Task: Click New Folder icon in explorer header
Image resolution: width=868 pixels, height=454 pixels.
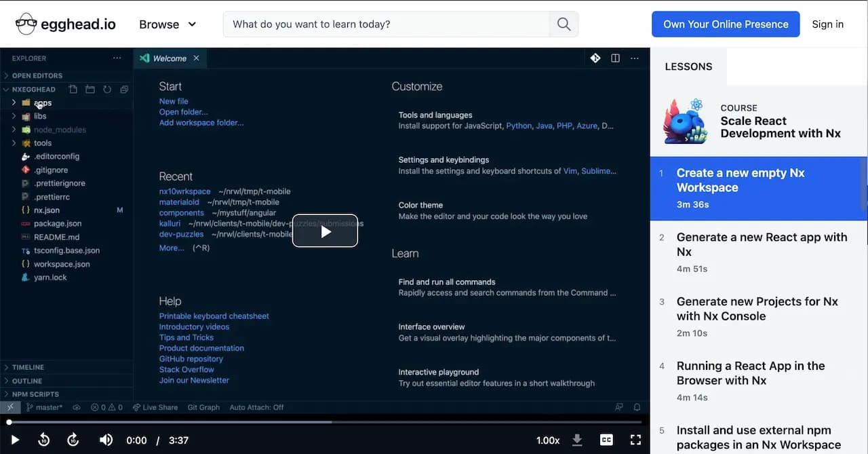Action: point(90,90)
